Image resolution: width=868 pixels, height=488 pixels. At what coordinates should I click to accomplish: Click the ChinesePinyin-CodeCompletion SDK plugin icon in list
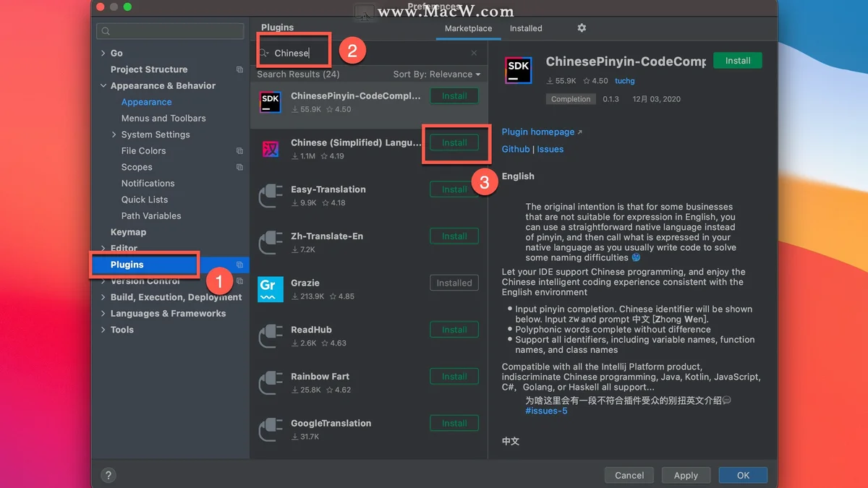[271, 102]
